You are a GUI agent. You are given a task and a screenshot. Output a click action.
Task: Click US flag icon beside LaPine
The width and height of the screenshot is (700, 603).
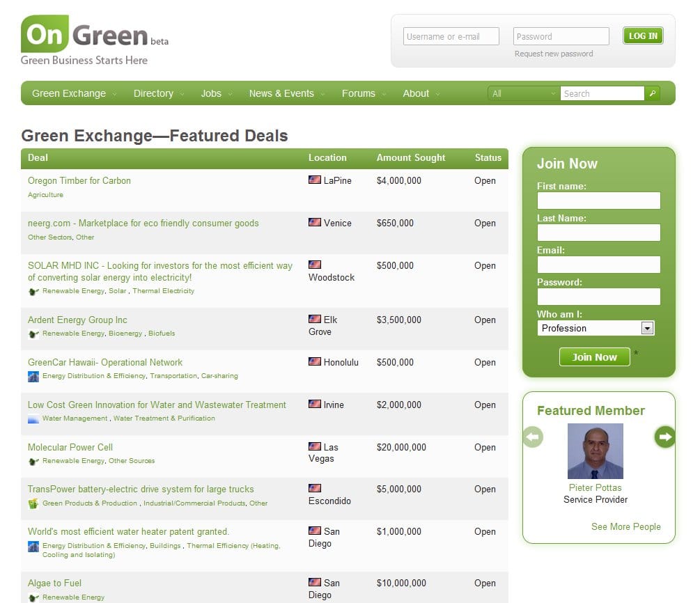pyautogui.click(x=315, y=180)
